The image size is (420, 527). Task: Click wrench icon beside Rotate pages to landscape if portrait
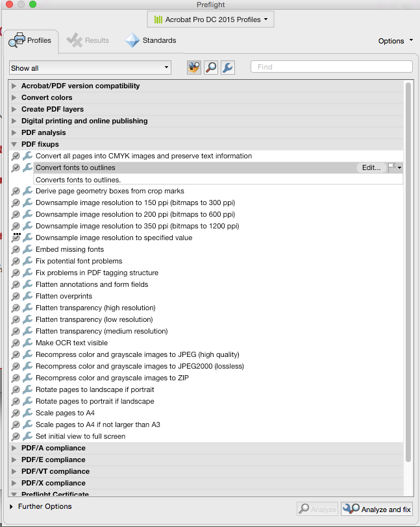click(27, 389)
